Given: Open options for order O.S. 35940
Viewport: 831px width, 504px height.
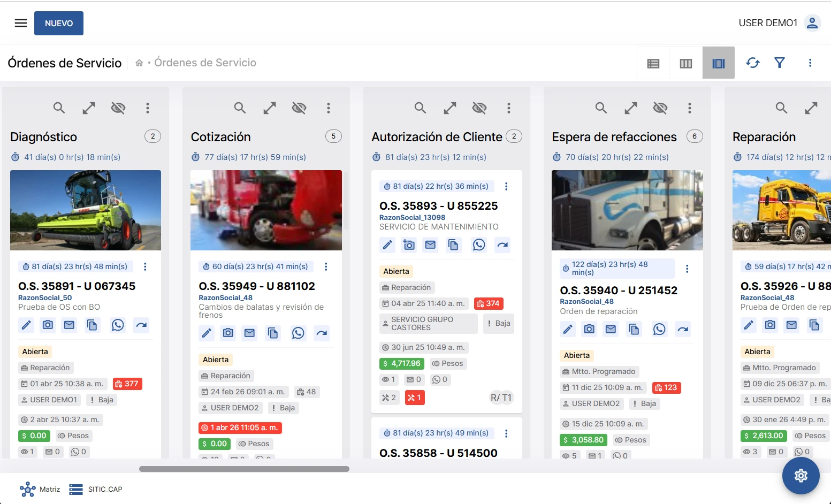Looking at the screenshot, I should click(687, 269).
